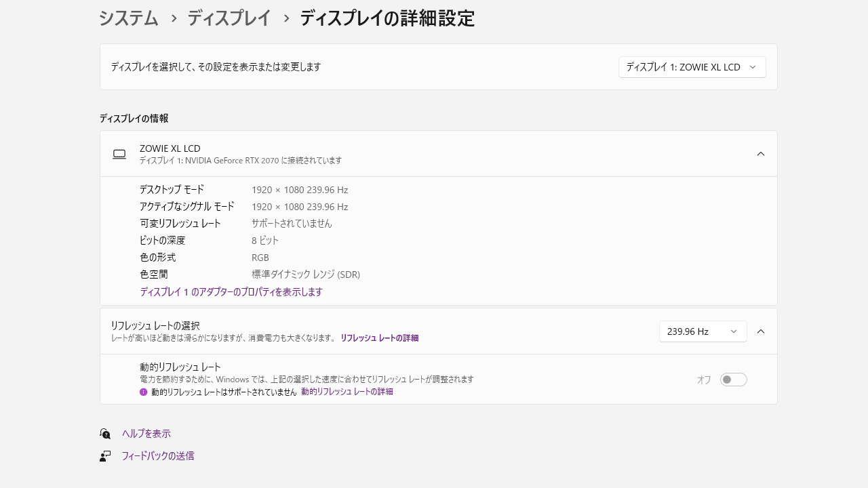Go back to システム via the breadcrumb
This screenshot has width=868, height=488.
tap(129, 18)
